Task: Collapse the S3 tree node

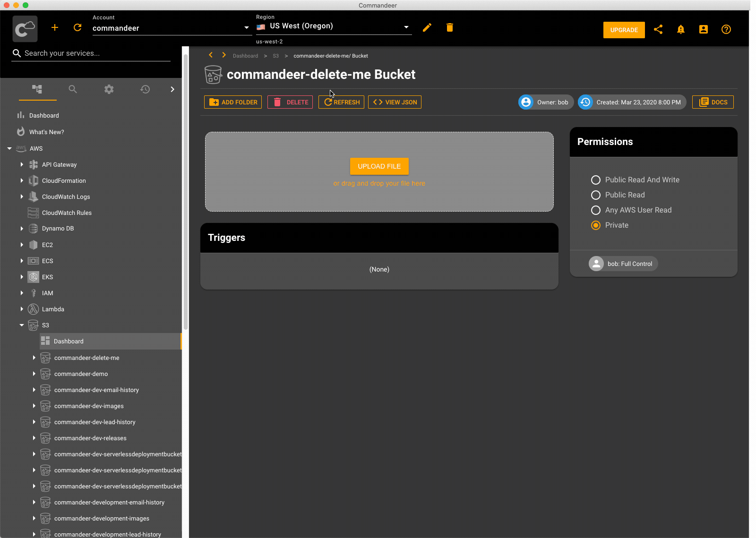Action: click(22, 325)
